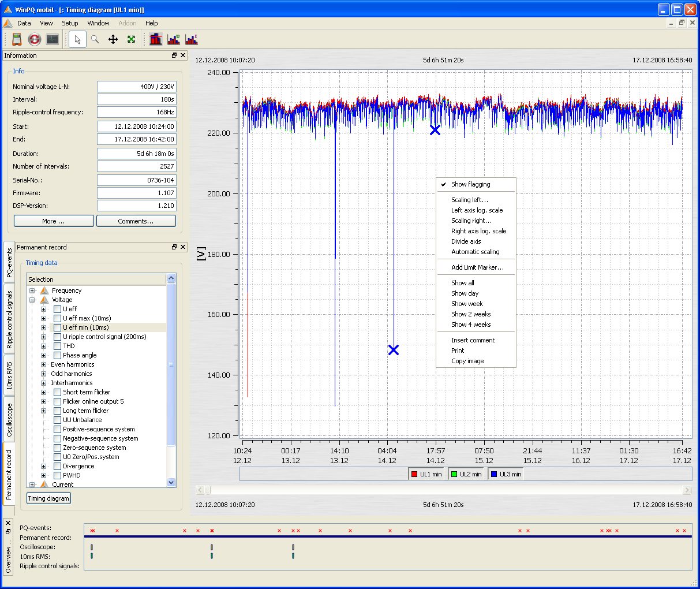
Task: Choose Automatic scaling from context menu
Action: tap(476, 252)
